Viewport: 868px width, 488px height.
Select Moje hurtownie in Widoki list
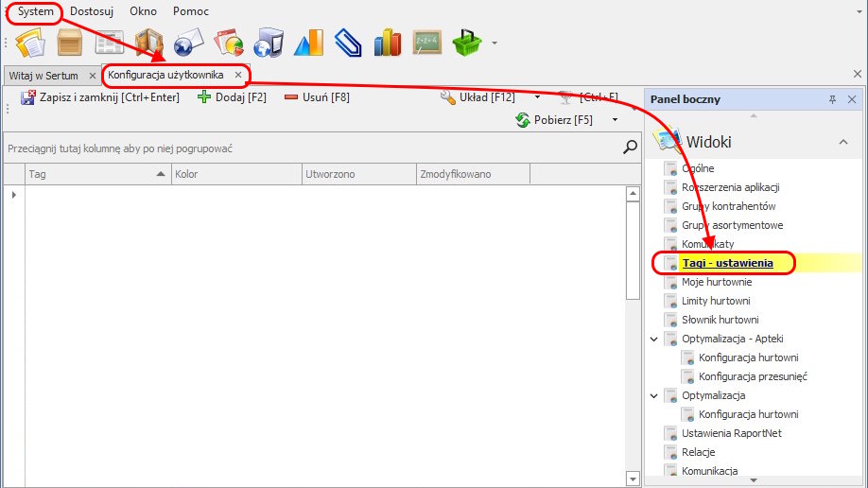(x=717, y=282)
